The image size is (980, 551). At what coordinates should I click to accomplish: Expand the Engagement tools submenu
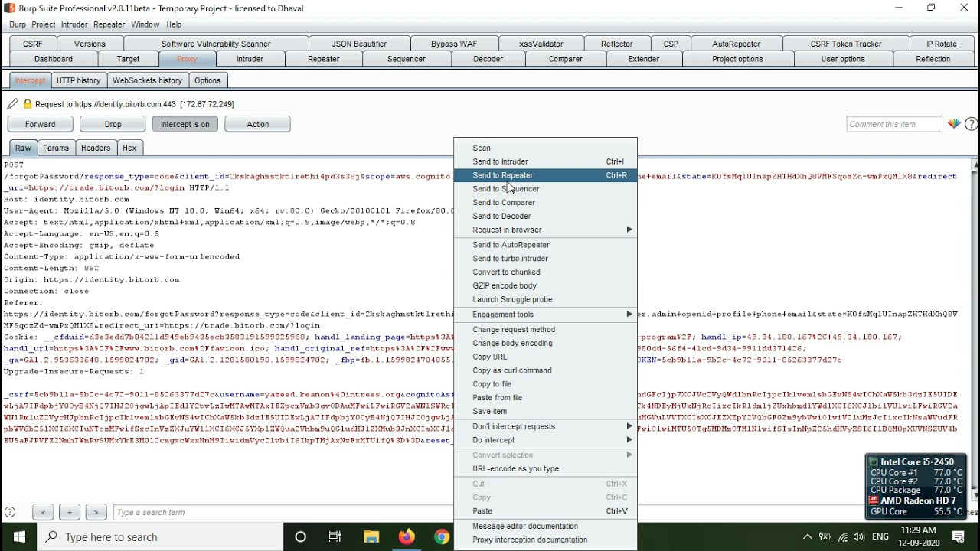pyautogui.click(x=545, y=315)
